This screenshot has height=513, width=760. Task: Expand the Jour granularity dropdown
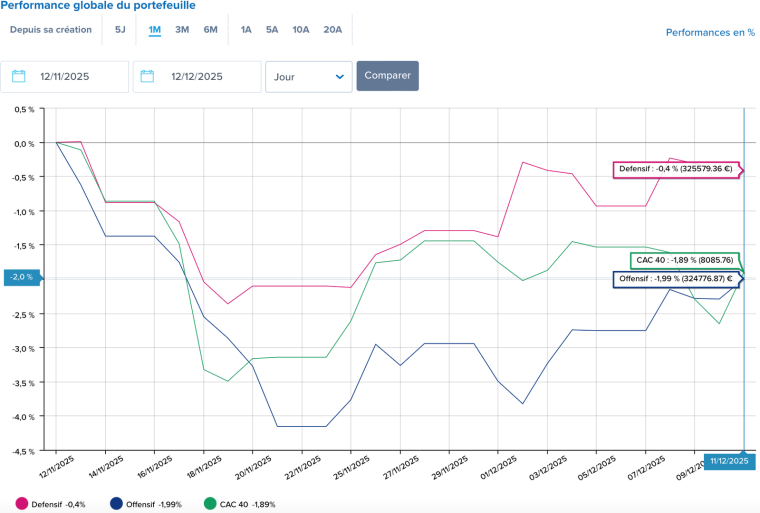308,76
